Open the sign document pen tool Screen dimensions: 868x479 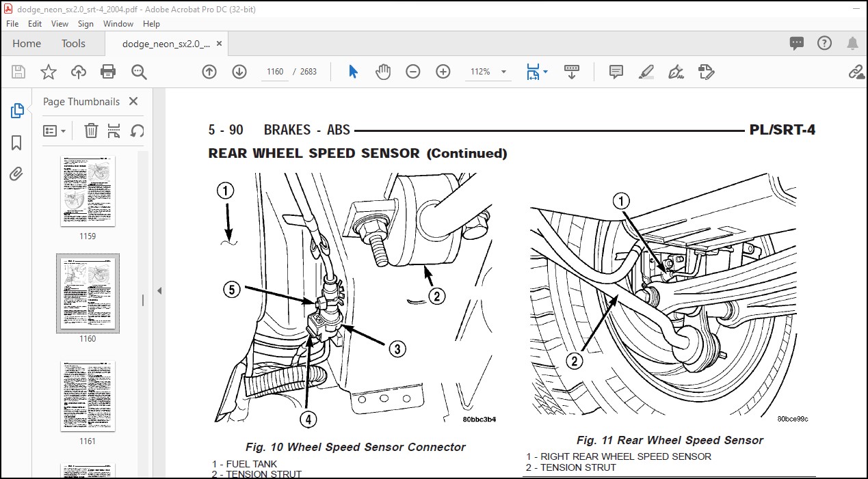point(676,72)
